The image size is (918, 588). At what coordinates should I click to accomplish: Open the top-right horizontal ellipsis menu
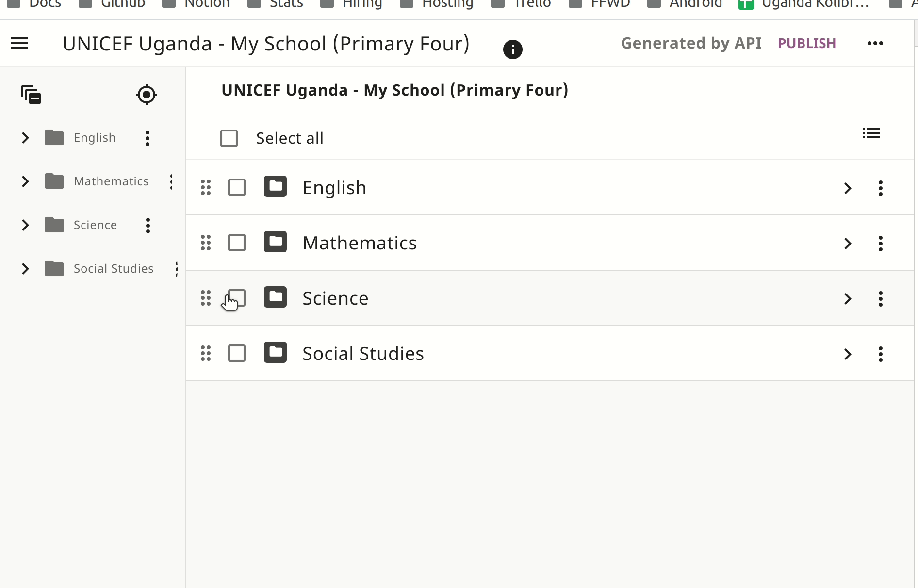875,43
